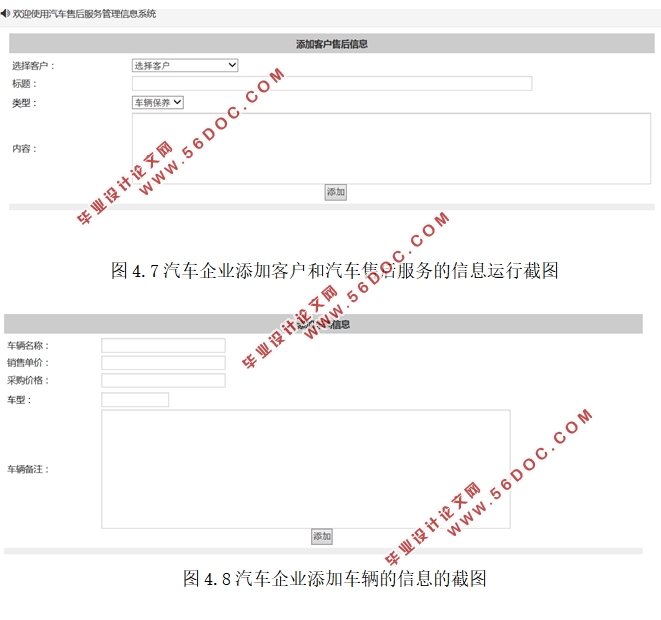The height and width of the screenshot is (620, 661).
Task: Expand the 车辆保养 type dropdown
Action: click(x=158, y=102)
